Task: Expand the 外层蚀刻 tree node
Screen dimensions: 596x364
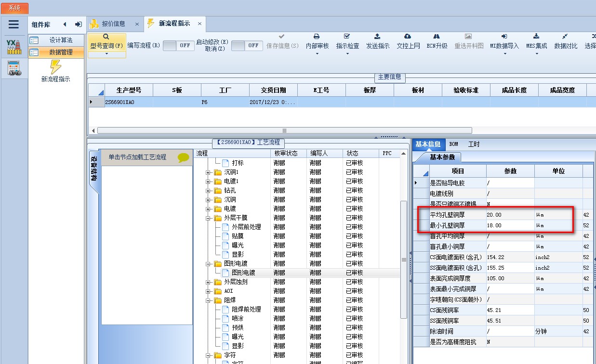Action: click(208, 282)
